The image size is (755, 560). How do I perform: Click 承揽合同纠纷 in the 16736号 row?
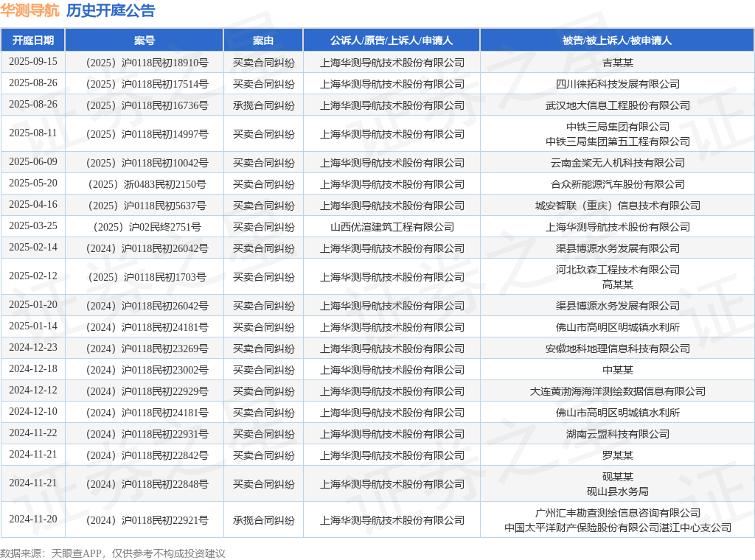(x=263, y=105)
